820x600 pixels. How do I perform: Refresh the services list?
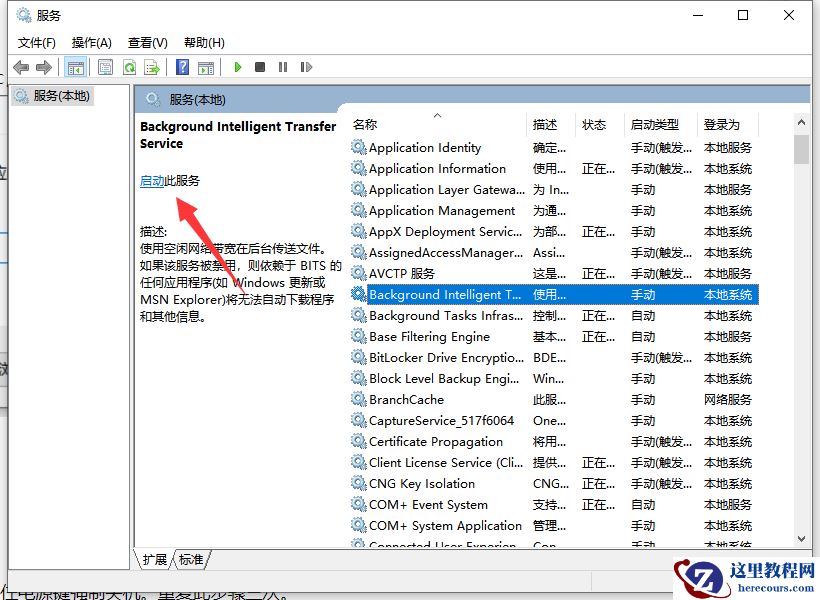(x=131, y=67)
